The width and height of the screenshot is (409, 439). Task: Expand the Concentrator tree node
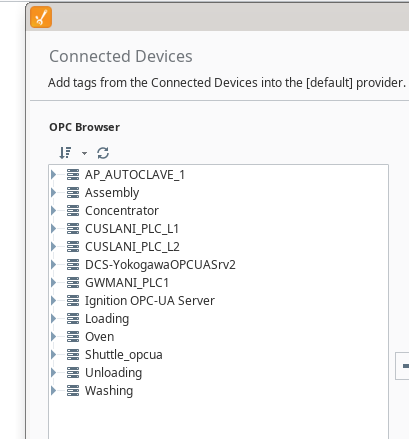[53, 210]
